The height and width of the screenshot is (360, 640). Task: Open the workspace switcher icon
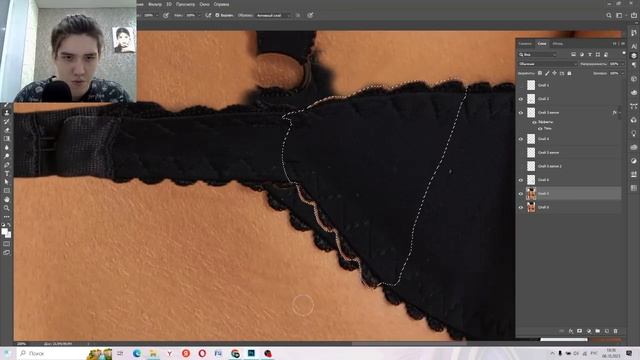click(619, 15)
